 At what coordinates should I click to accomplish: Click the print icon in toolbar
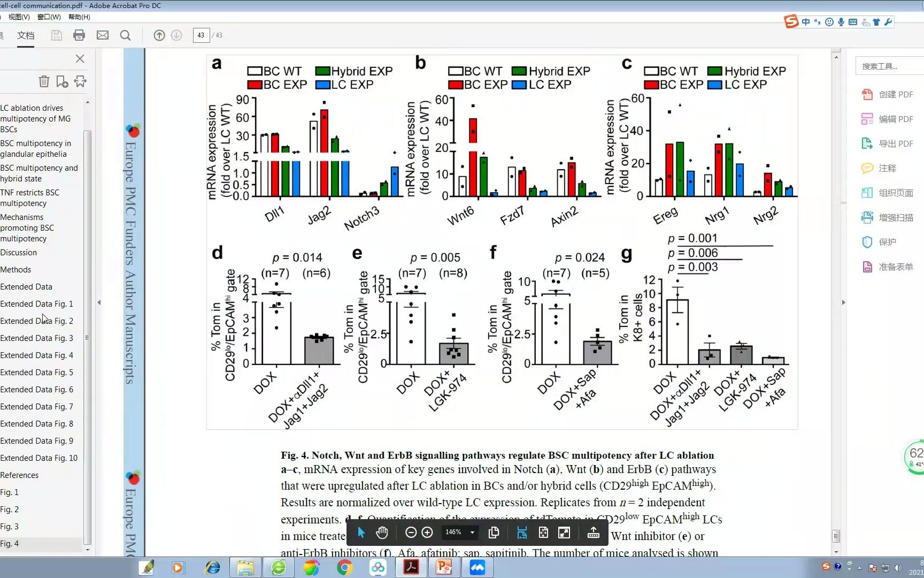79,35
